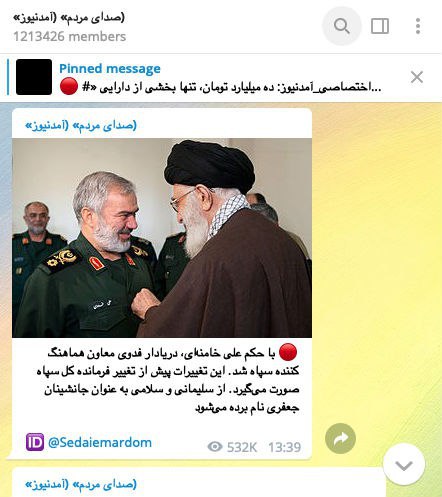Screen dimensions: 442x497
Task: Open the channel search magnifier icon
Action: (x=342, y=26)
